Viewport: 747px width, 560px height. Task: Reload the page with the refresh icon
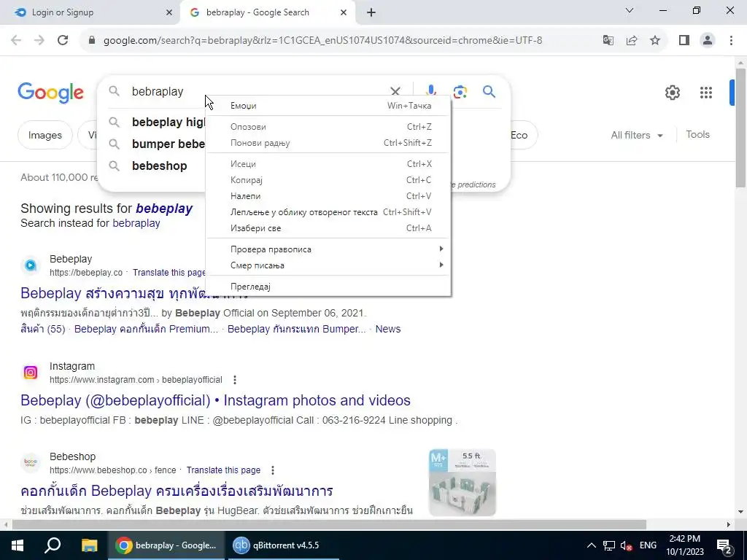(63, 40)
